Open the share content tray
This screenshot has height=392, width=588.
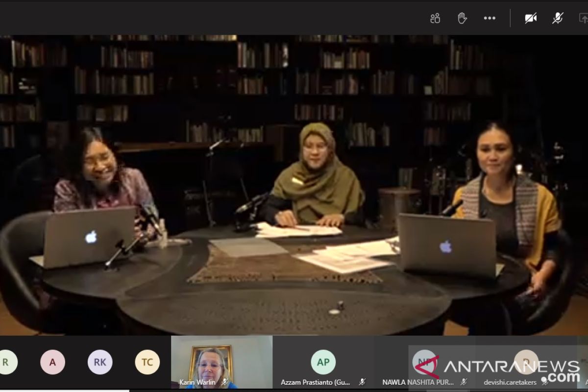pyautogui.click(x=583, y=19)
